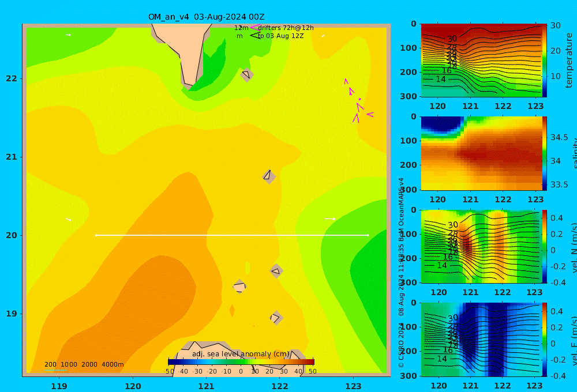The width and height of the screenshot is (577, 392).
Task: Click latitude label 21 on the map
Action: point(12,157)
